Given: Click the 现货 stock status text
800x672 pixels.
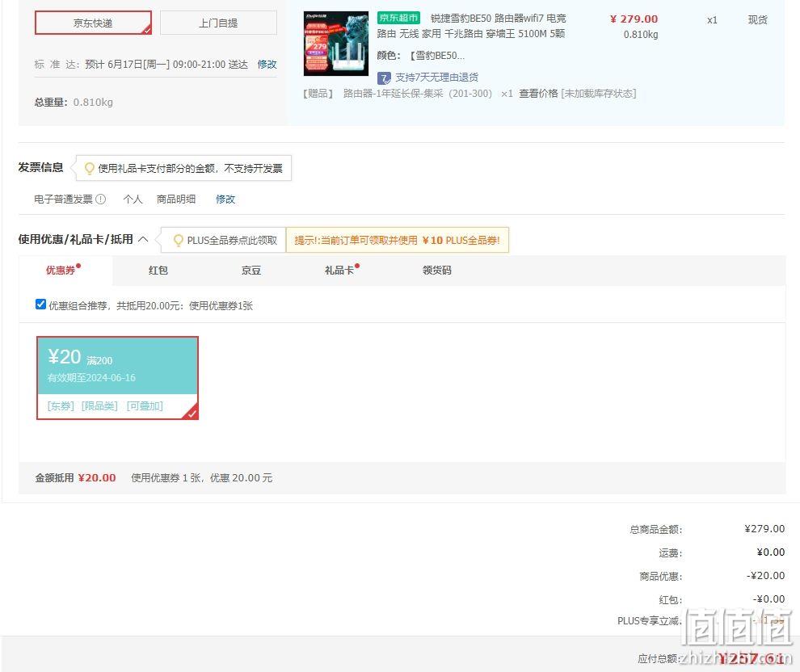Looking at the screenshot, I should click(758, 20).
